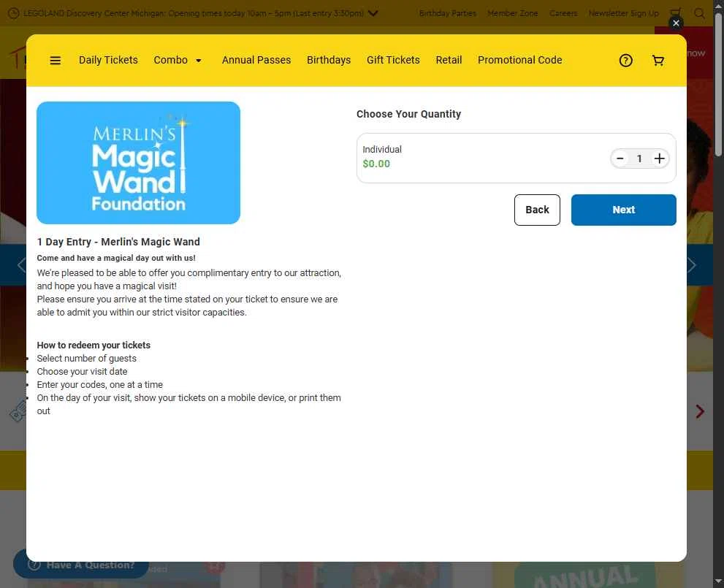Open Newsletter Sign Up link
Viewport: 724px width, 588px height.
pyautogui.click(x=624, y=13)
